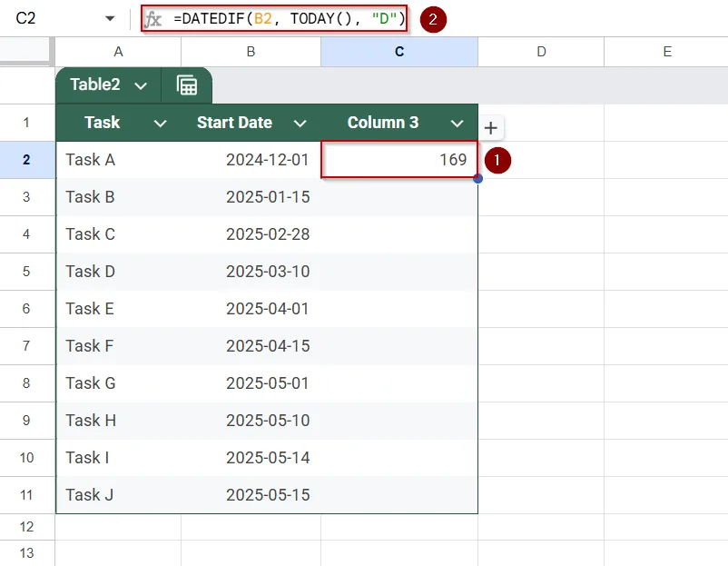Select cell containing Task I

[x=118, y=458]
